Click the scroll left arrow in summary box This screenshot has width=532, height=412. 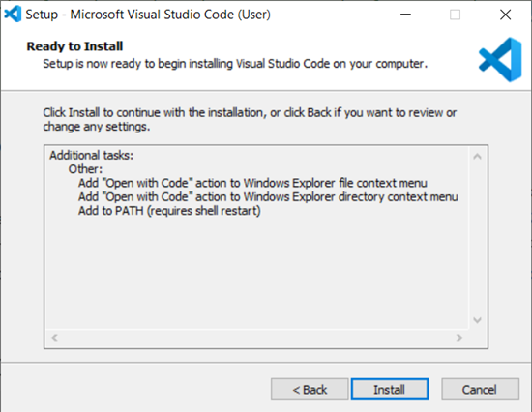(x=54, y=338)
